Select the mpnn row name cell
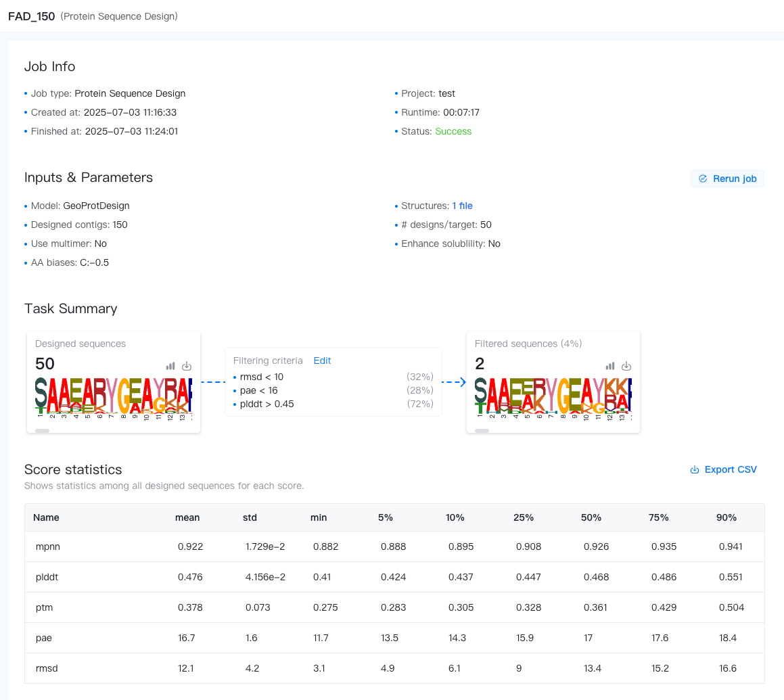The height and width of the screenshot is (700, 784). 48,546
